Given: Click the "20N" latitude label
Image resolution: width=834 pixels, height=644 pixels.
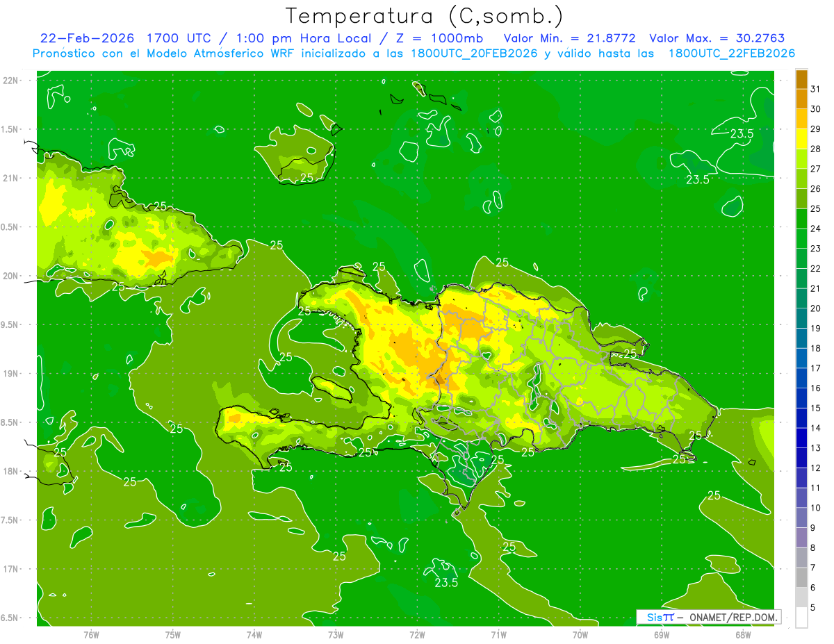Looking at the screenshot, I should [x=10, y=276].
